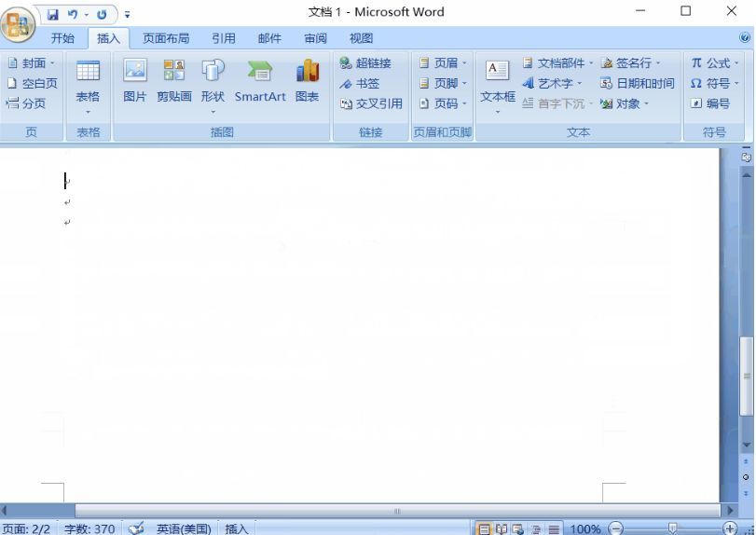The height and width of the screenshot is (535, 756).
Task: Click the horizontal scrollbar thumb
Action: [397, 511]
